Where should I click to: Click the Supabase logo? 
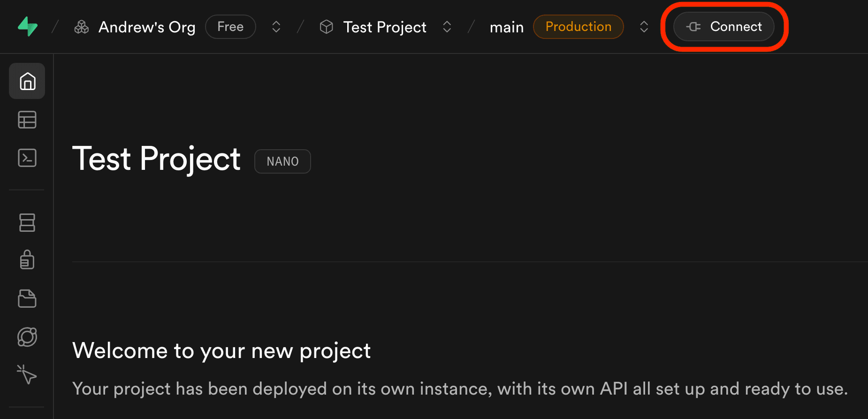[27, 27]
